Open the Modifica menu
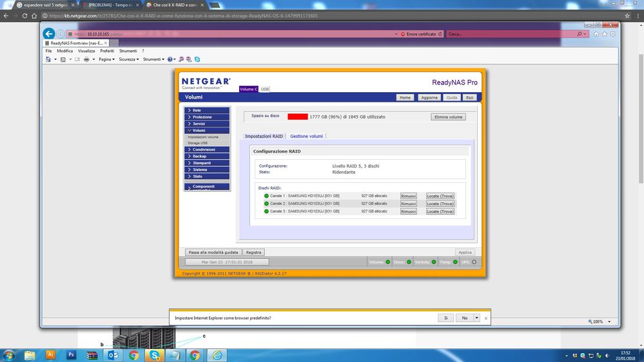Screen dimensions: 644x362 (x=64, y=51)
